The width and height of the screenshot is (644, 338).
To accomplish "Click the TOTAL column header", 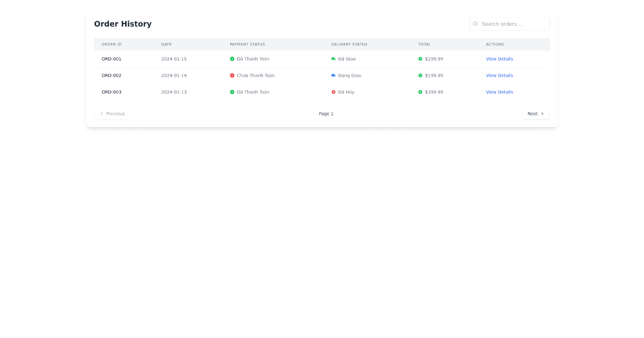I will [x=425, y=45].
